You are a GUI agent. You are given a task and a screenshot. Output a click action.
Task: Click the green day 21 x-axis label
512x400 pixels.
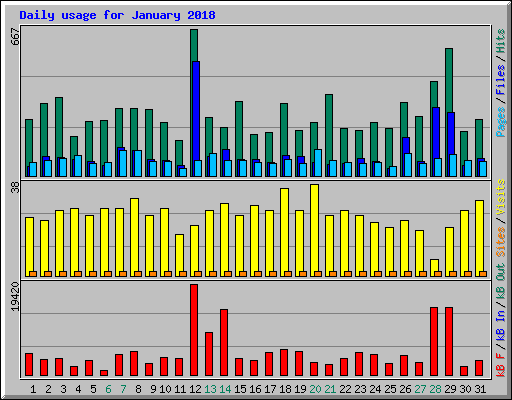330,389
